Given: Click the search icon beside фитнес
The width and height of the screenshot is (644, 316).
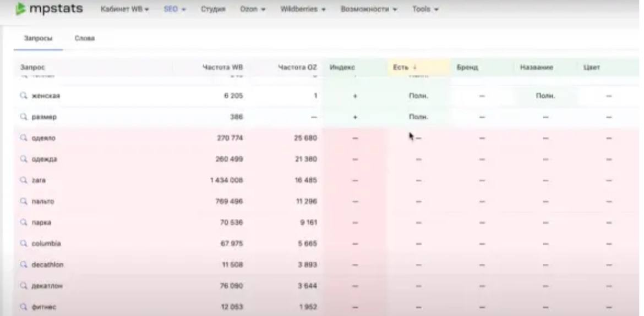Looking at the screenshot, I should [x=24, y=307].
